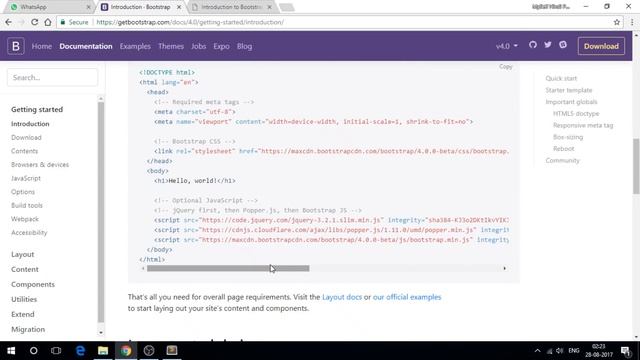Expand Utilities section in sidebar
This screenshot has height=360, width=640.
click(24, 299)
